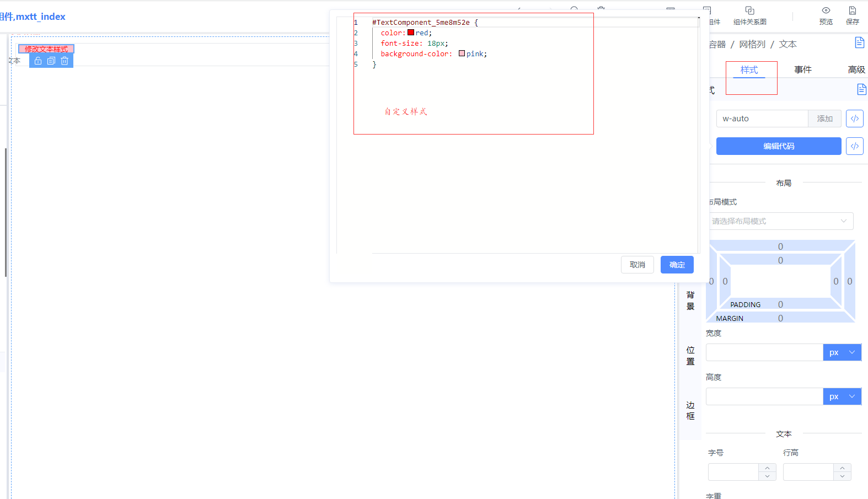Viewport: 868px width, 499px height.
Task: Open the 预览 preview eye icon
Action: (826, 10)
